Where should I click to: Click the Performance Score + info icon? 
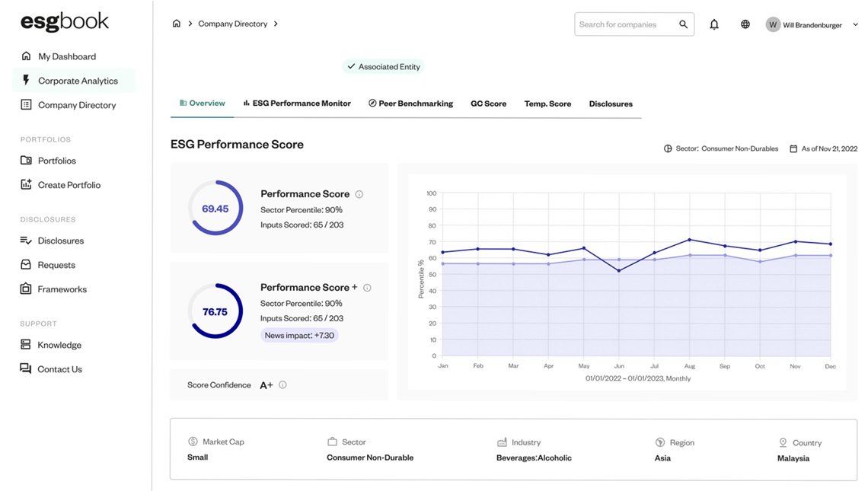367,287
